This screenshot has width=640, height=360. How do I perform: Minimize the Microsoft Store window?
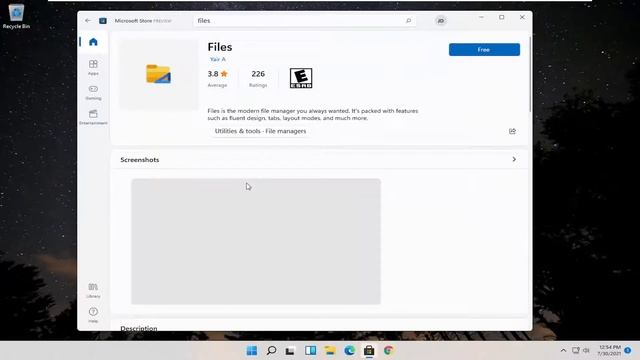(482, 17)
